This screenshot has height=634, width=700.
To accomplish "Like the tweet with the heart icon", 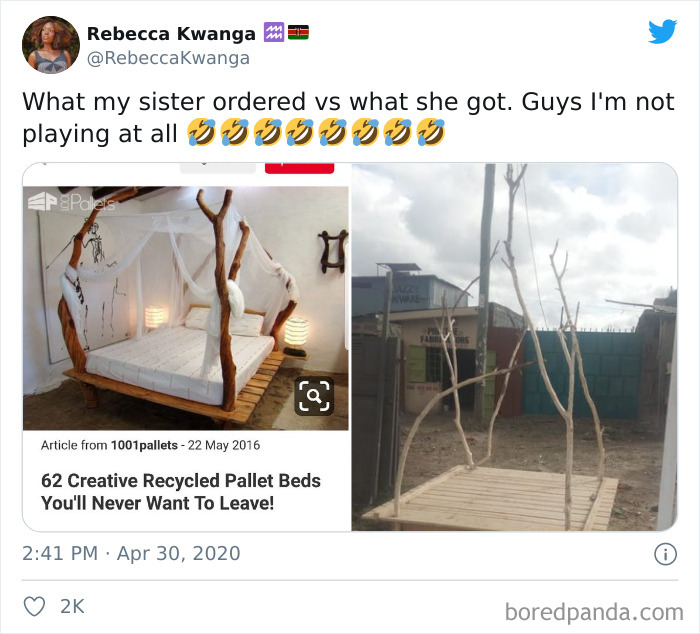I will tap(34, 606).
